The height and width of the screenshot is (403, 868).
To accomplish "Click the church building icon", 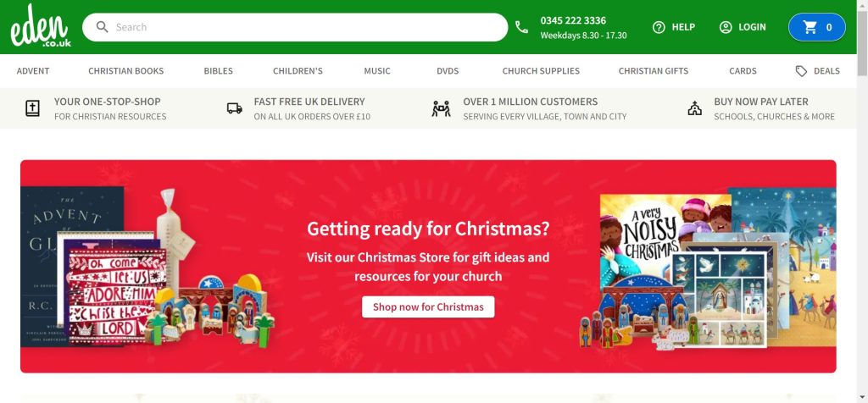I will pos(694,108).
